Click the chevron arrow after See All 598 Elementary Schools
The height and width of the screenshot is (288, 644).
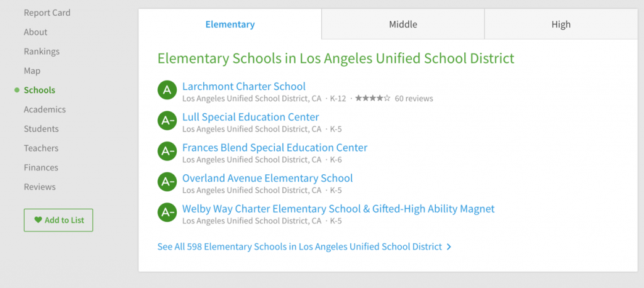[449, 247]
